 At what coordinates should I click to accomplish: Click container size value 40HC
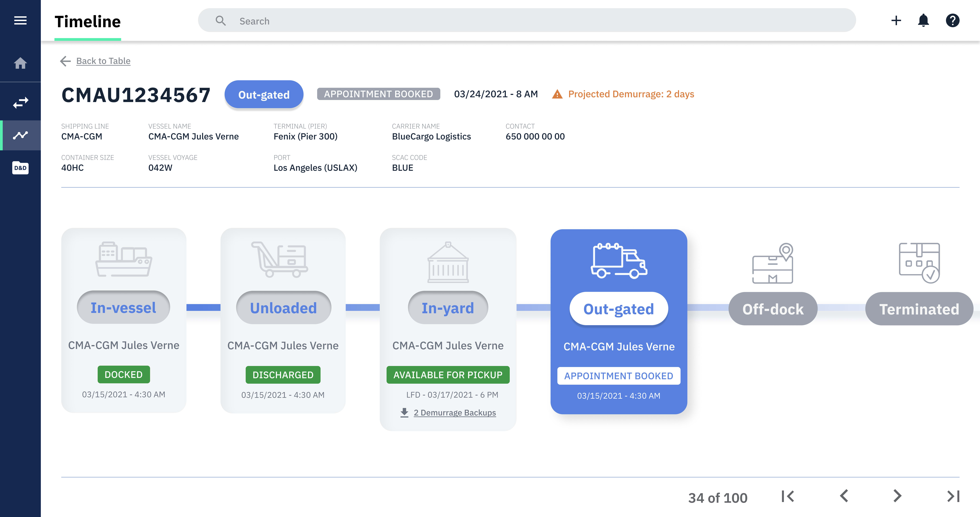[72, 168]
